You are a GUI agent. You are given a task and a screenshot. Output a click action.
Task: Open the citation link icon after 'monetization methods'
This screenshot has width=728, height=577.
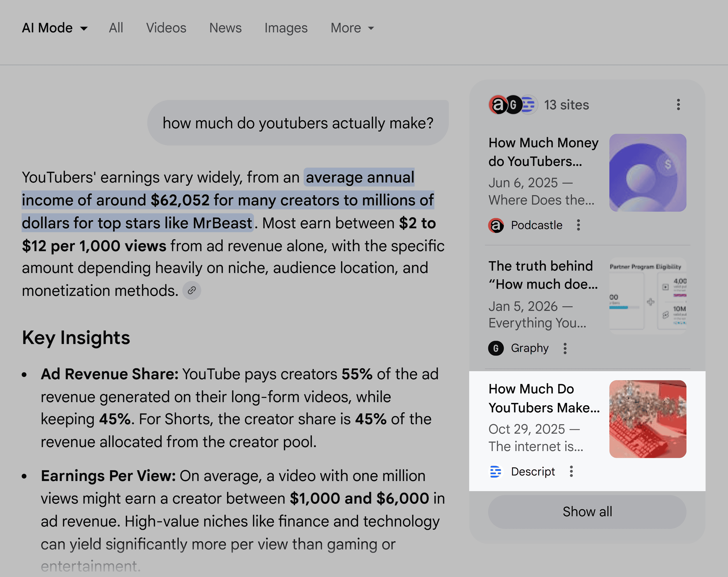coord(191,290)
